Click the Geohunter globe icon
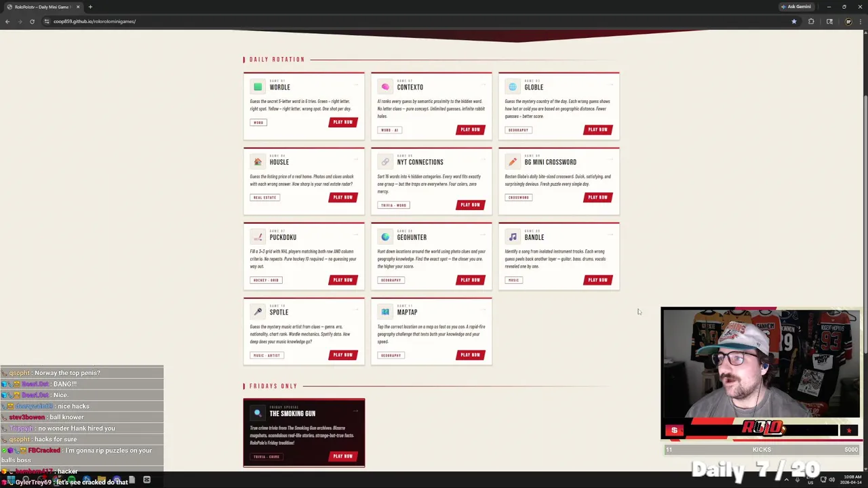 point(385,237)
